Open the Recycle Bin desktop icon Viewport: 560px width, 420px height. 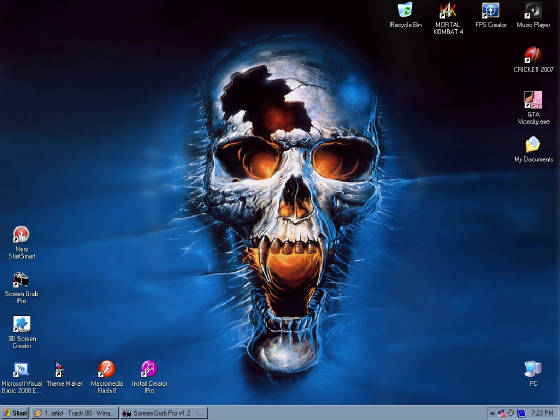click(405, 15)
